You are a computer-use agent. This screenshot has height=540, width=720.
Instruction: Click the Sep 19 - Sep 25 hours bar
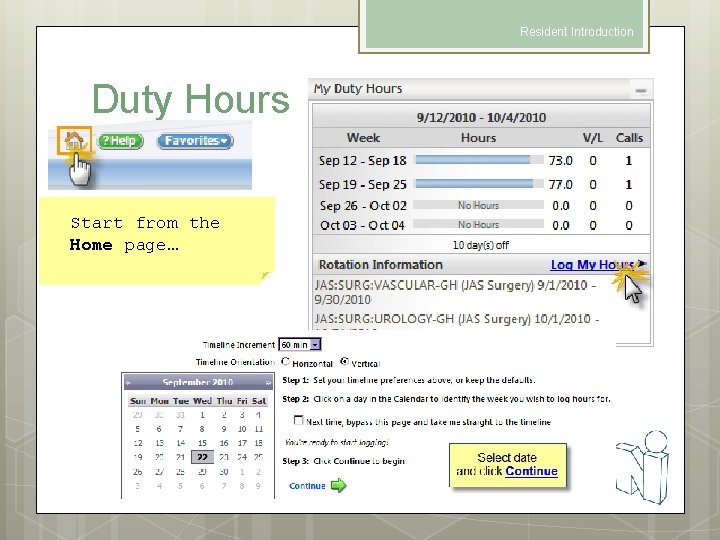(478, 184)
